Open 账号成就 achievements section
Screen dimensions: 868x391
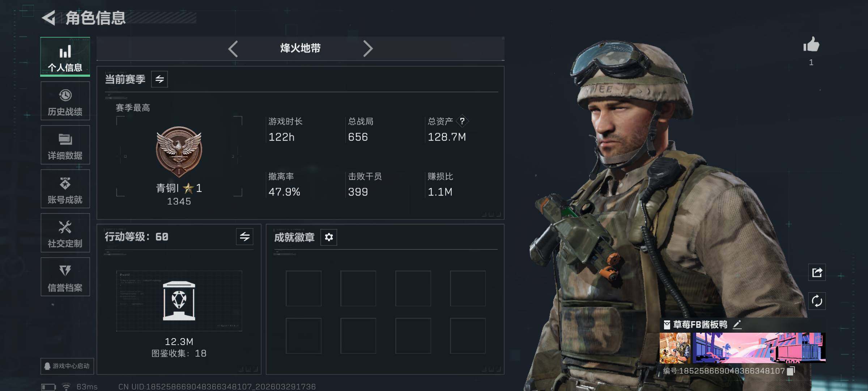[x=65, y=189]
